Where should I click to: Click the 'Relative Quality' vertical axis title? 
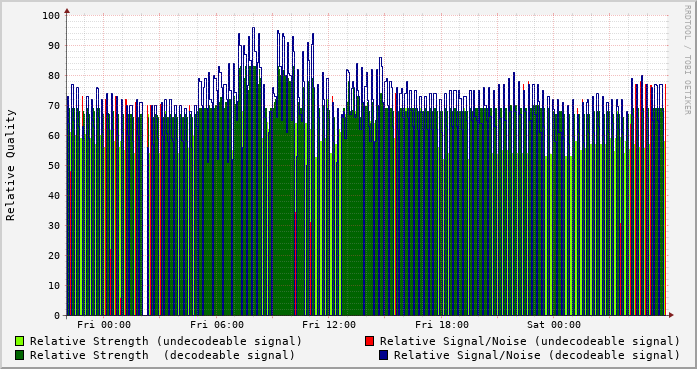click(11, 165)
